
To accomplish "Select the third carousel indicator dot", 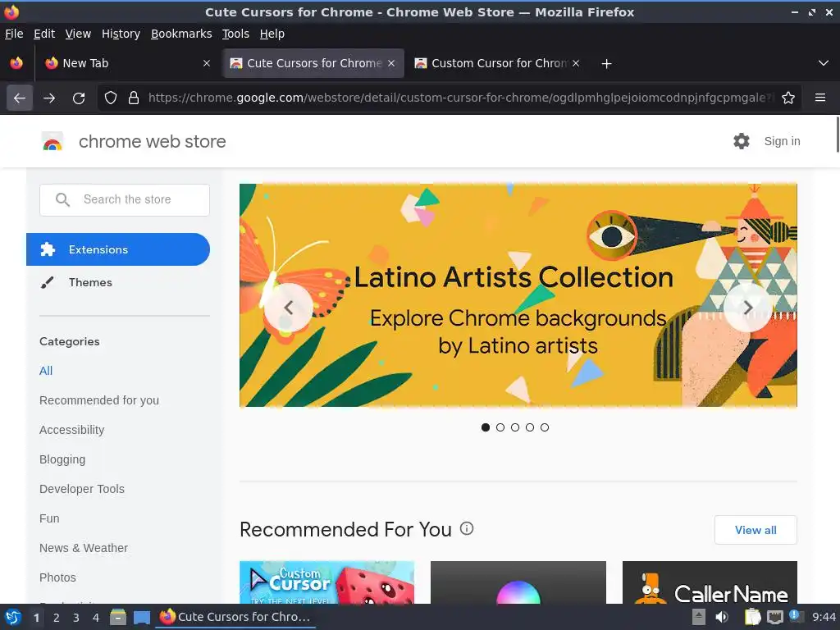I will [x=515, y=427].
